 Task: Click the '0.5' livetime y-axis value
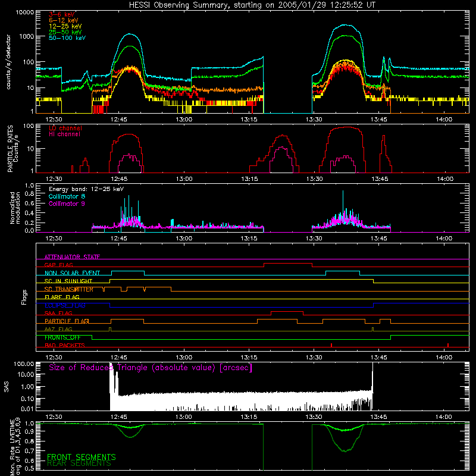(29, 468)
